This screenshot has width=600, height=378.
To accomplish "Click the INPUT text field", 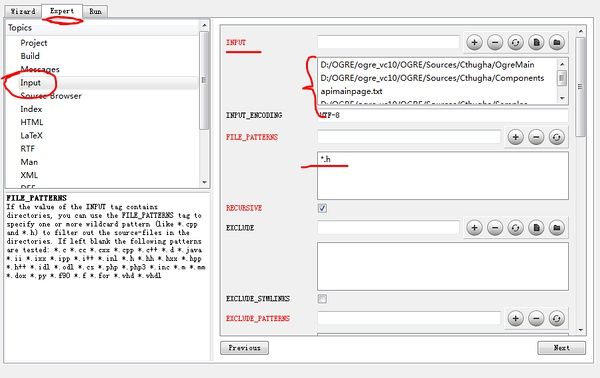I will pyautogui.click(x=388, y=42).
